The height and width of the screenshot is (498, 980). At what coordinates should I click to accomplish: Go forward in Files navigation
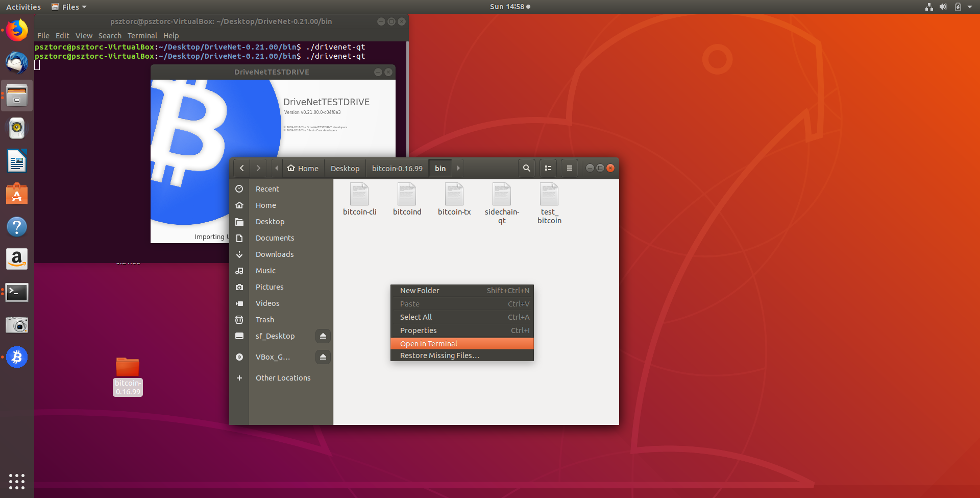(258, 168)
